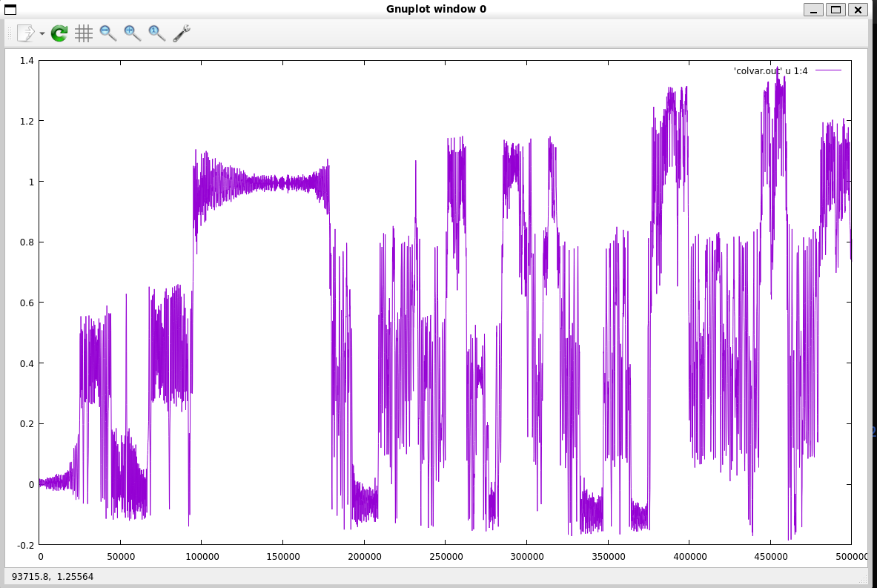Click the x-axis label 150000

coord(283,557)
